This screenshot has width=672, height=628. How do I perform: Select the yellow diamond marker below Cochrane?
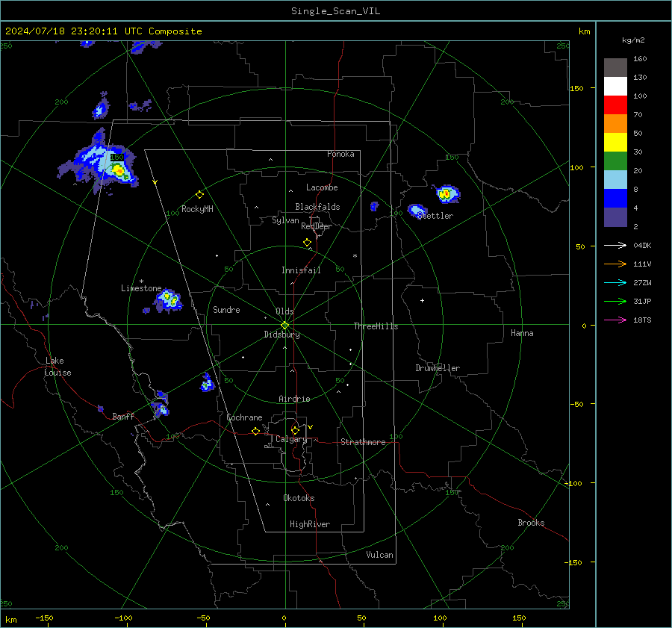[x=255, y=432]
